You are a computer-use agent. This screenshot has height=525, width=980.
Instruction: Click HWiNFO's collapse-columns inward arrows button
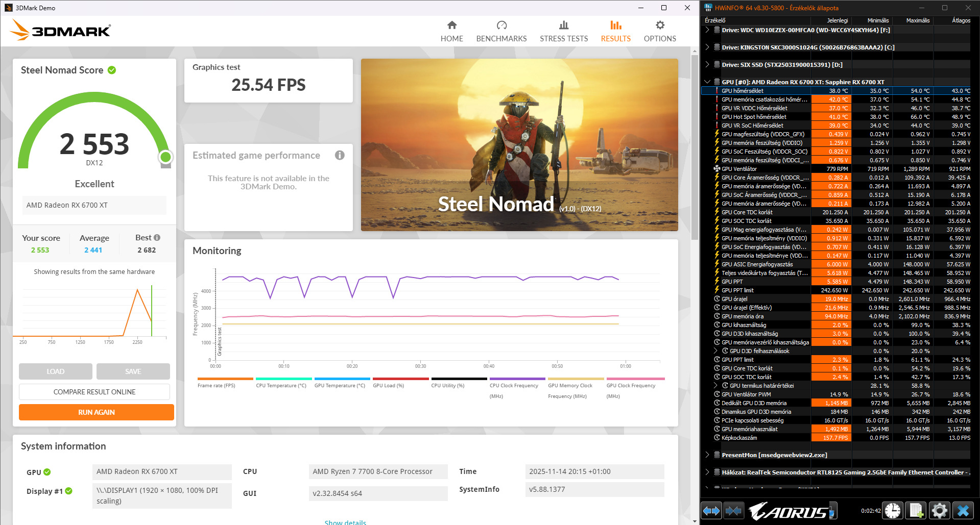[x=733, y=510]
